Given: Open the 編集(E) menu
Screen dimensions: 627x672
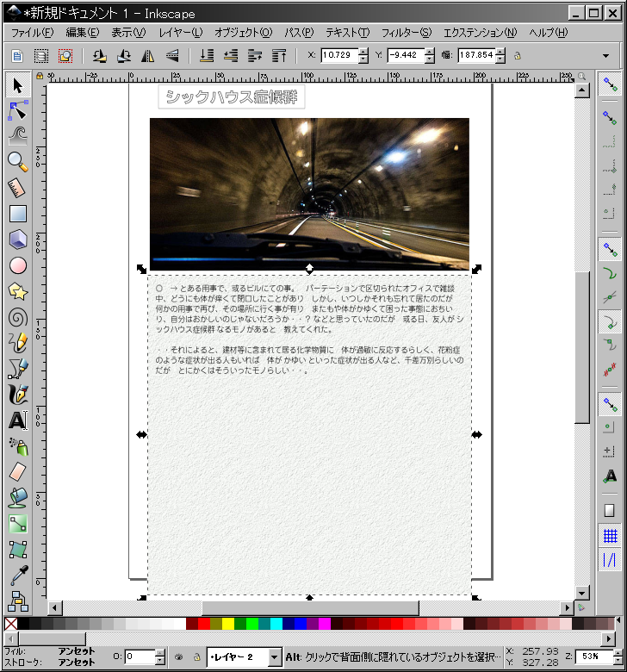Looking at the screenshot, I should pyautogui.click(x=83, y=33).
